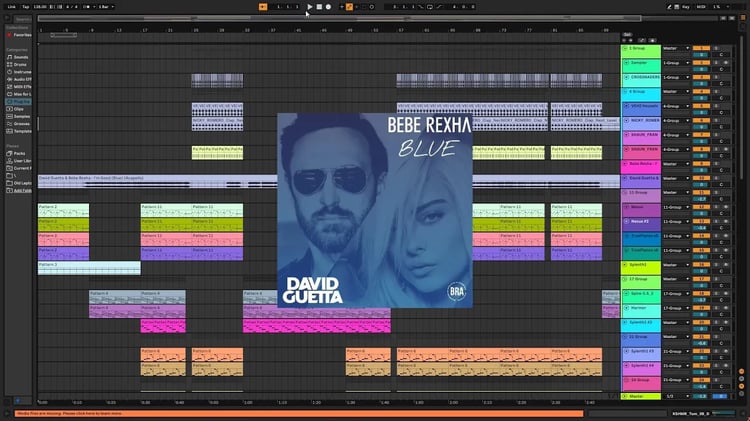Image resolution: width=750 pixels, height=421 pixels.
Task: Open Bebe Rexha track routing dropdown
Action: click(x=676, y=164)
